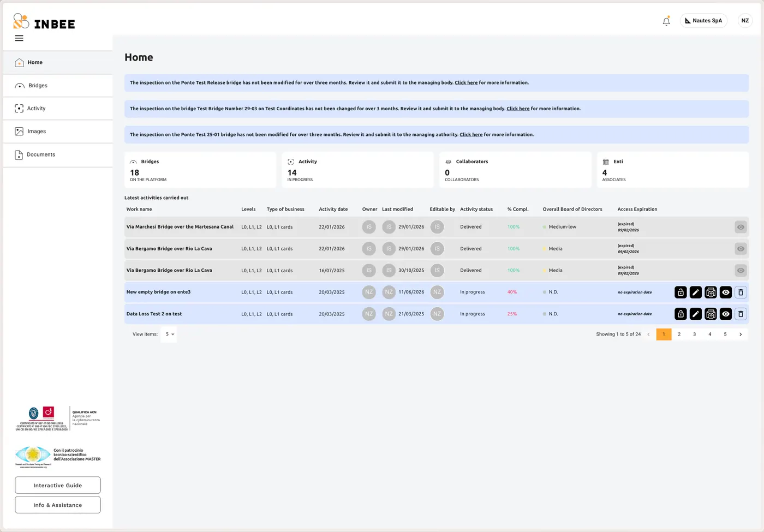The height and width of the screenshot is (532, 764).
Task: Click eye icon for Via Bergamo 16/07/2025 row
Action: click(741, 271)
